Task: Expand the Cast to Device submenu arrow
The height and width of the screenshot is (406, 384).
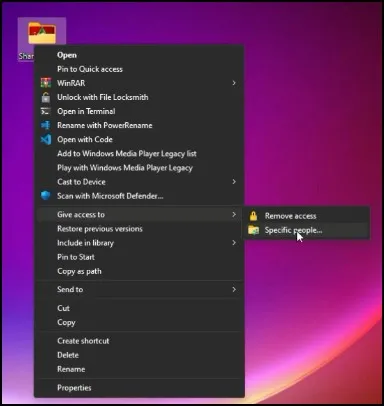Action: coord(234,182)
